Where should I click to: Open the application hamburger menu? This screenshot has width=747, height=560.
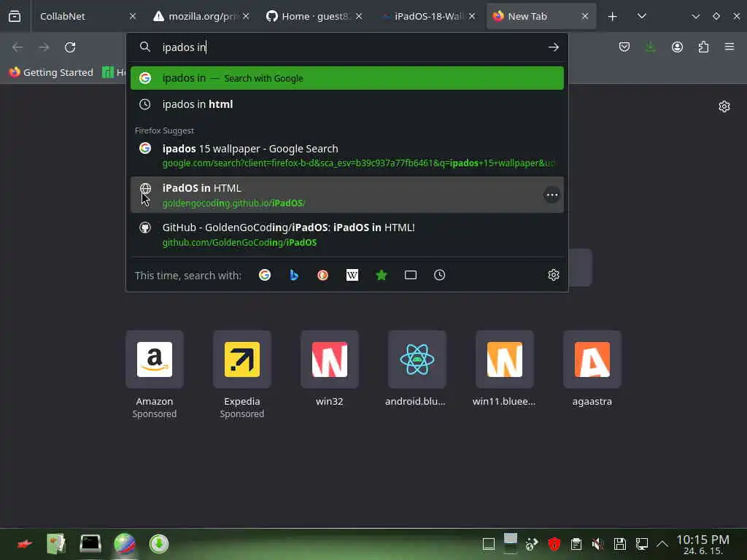729,47
